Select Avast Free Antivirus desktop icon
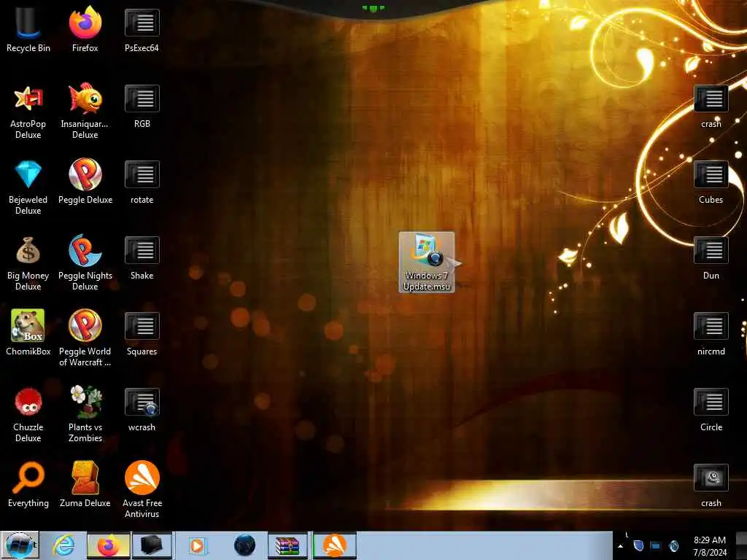Viewport: 747px width, 560px height. 142,489
